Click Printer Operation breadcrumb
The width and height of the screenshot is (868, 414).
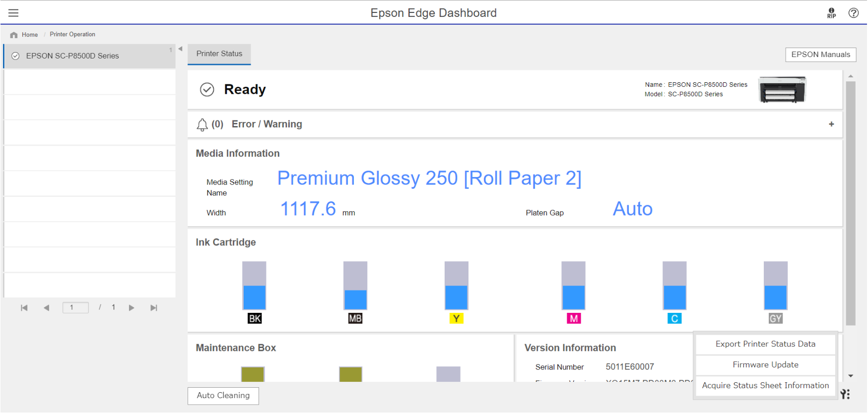(x=72, y=35)
